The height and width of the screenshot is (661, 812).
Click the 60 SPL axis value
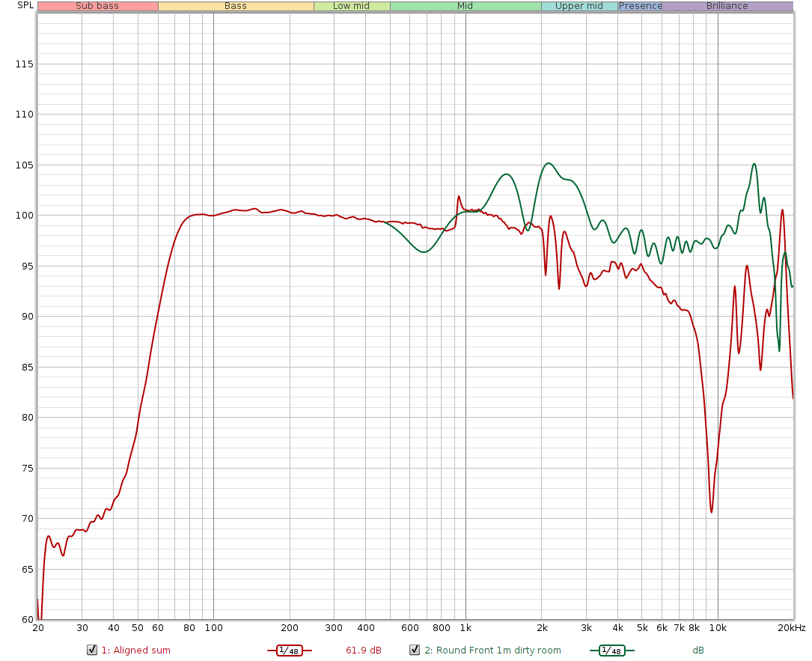[28, 619]
